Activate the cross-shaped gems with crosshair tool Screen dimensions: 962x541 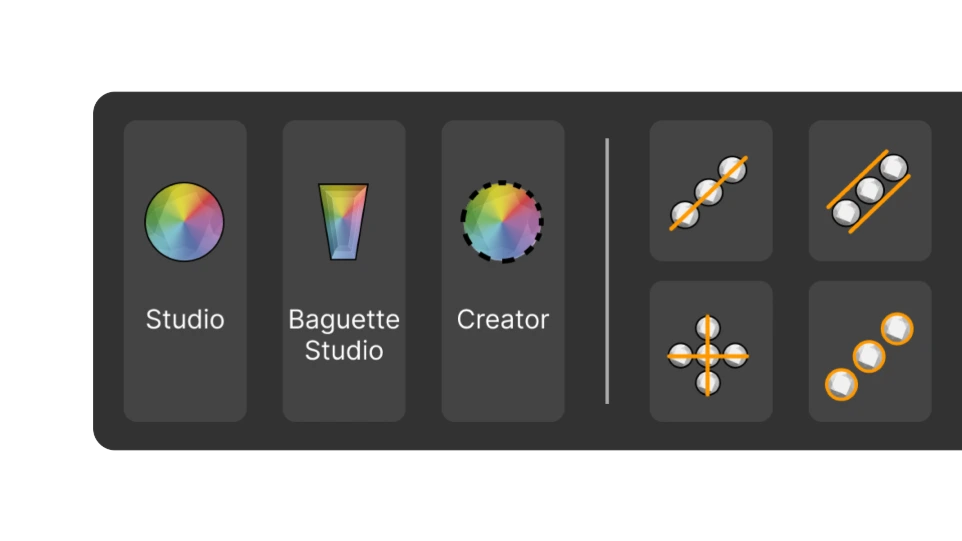(710, 351)
